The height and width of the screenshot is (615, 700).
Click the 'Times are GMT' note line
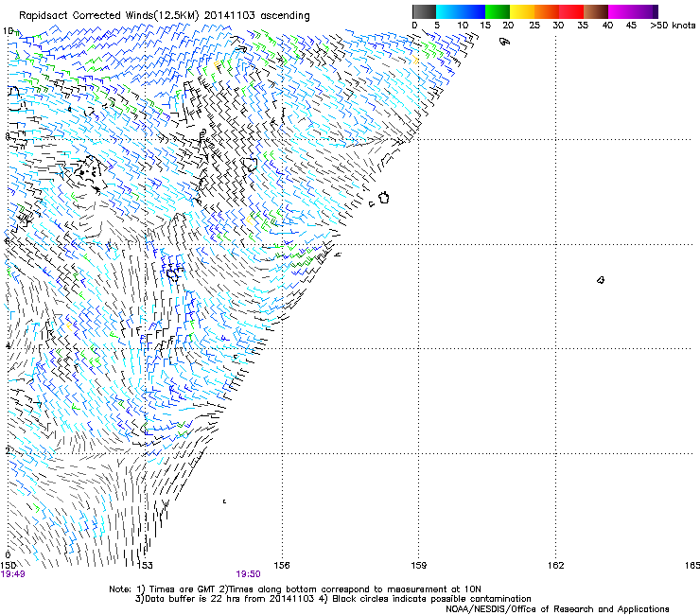pyautogui.click(x=295, y=589)
